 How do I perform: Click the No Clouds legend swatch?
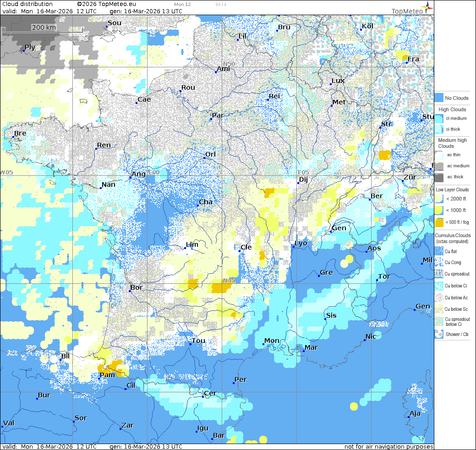(438, 98)
